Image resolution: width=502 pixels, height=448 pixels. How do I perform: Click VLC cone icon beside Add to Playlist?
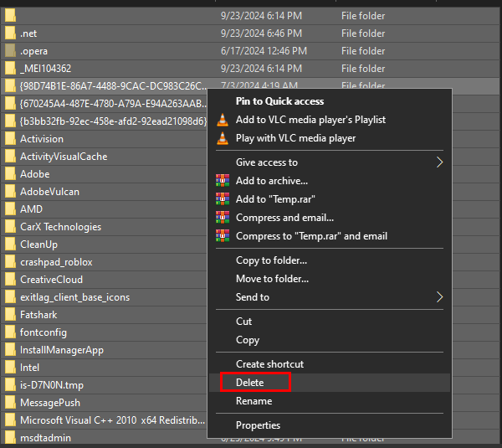tap(222, 120)
